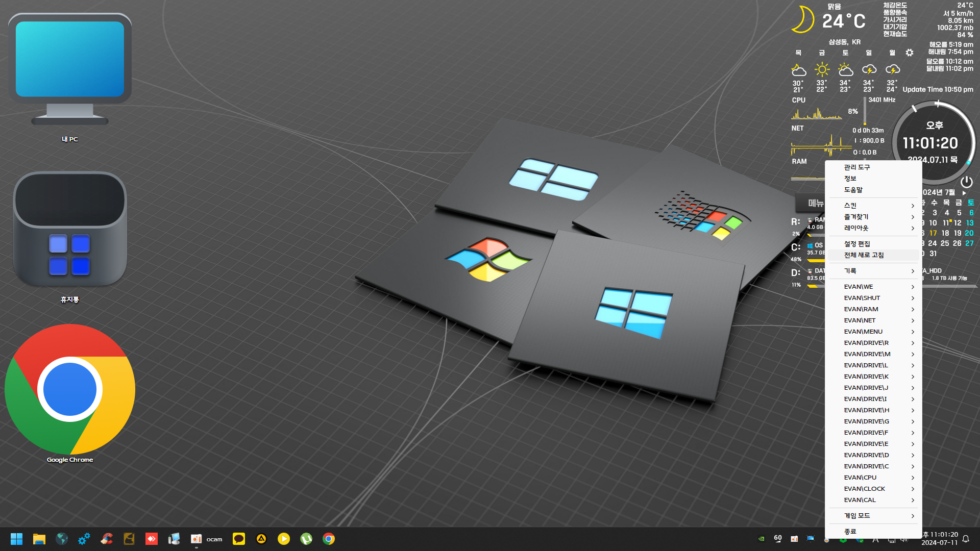Click the NVIDIA tray icon
The height and width of the screenshot is (551, 980).
[761, 539]
